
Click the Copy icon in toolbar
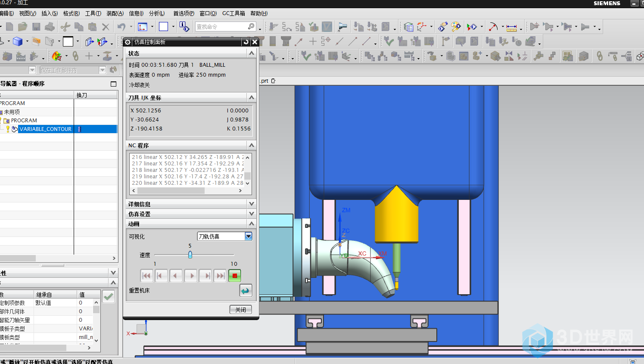[x=79, y=27]
